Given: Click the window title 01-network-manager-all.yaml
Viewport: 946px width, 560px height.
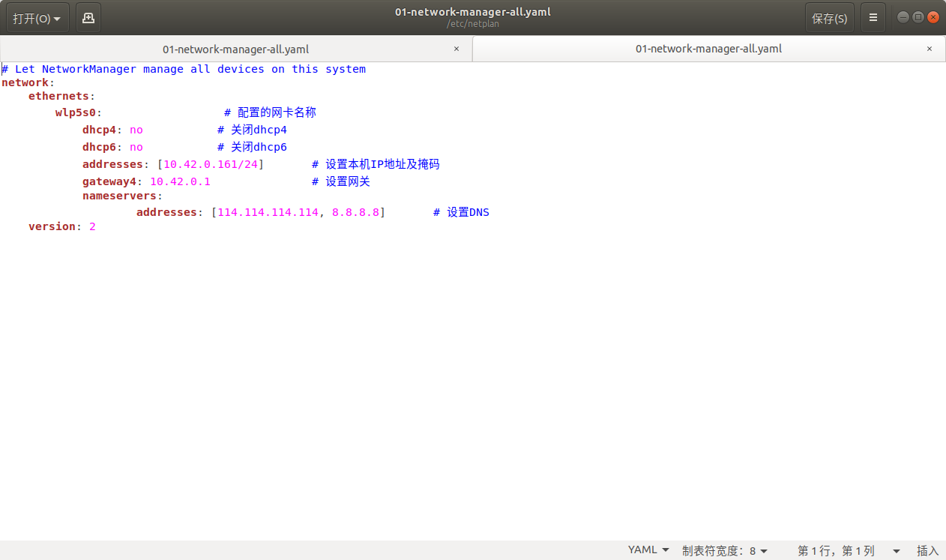Looking at the screenshot, I should (473, 12).
